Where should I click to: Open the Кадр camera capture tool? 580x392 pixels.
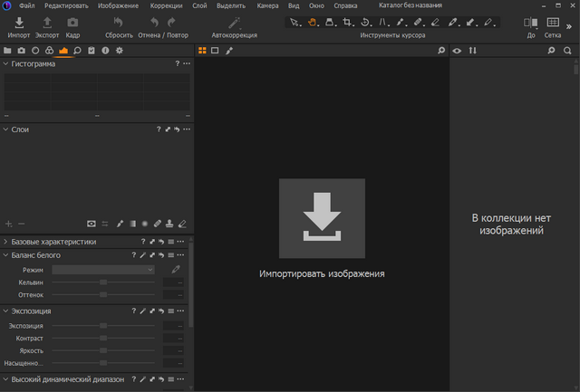tap(72, 22)
